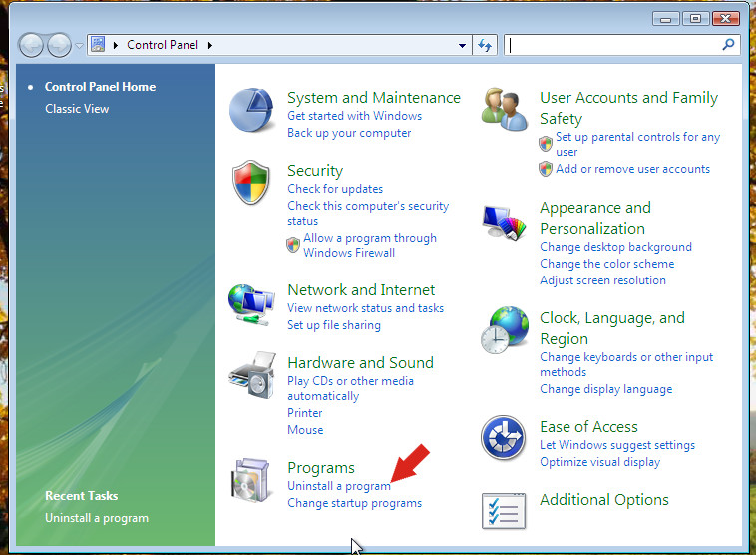Open Hardware and Sound heading
Viewport: 756px width, 555px height.
(x=360, y=363)
